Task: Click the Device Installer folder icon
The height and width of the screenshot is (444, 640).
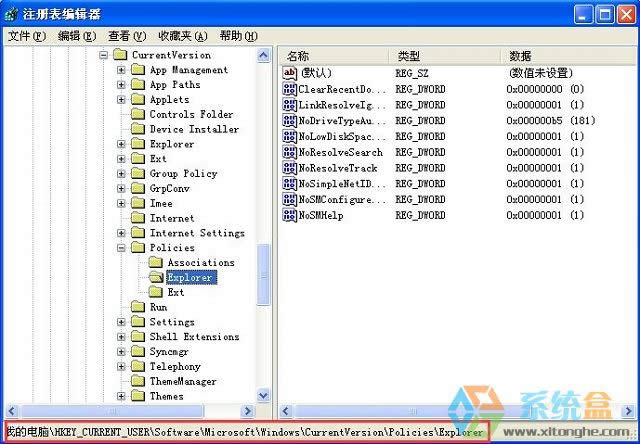Action: [138, 129]
